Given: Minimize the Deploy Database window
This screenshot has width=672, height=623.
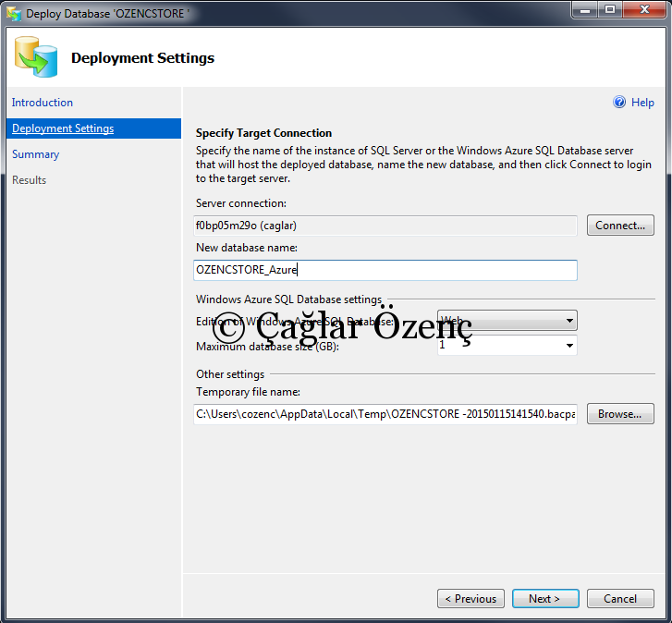Looking at the screenshot, I should [585, 9].
